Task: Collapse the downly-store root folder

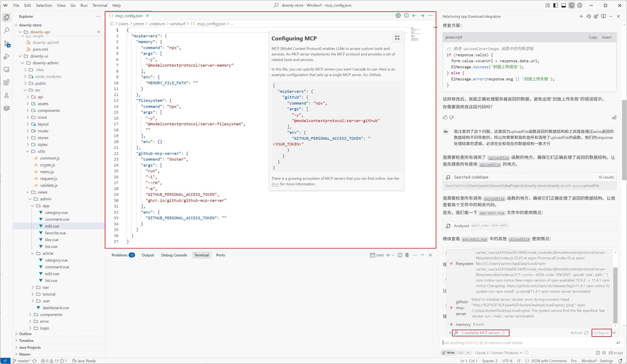Action: coord(16,25)
